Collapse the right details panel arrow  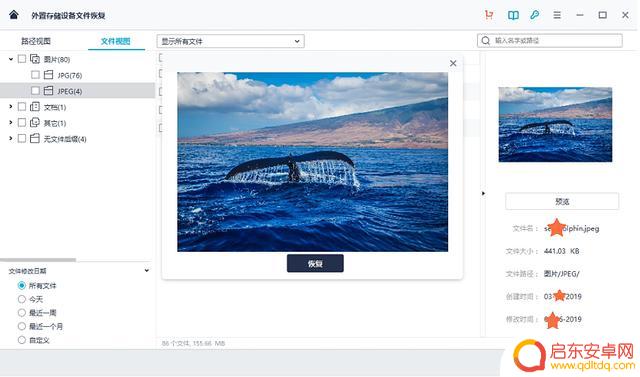(x=483, y=193)
